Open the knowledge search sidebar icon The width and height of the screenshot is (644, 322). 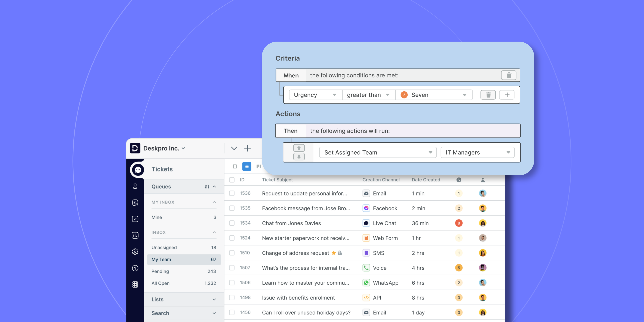tap(135, 203)
